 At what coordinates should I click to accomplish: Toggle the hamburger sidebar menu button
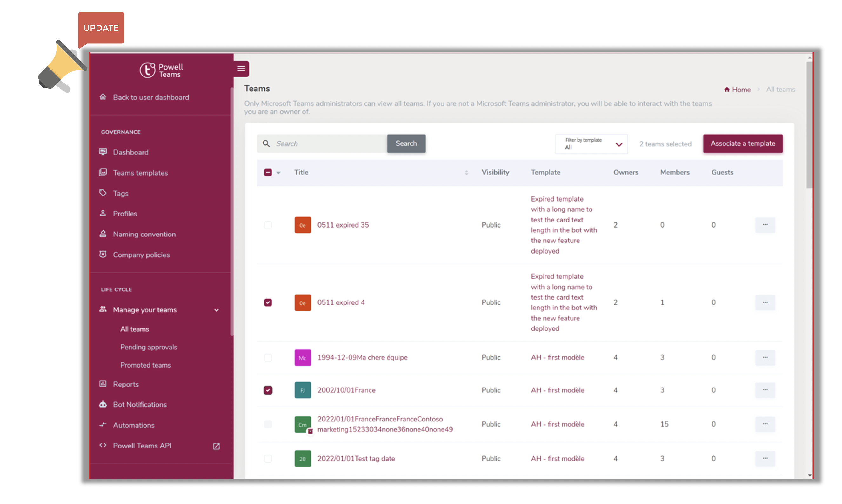click(x=241, y=69)
